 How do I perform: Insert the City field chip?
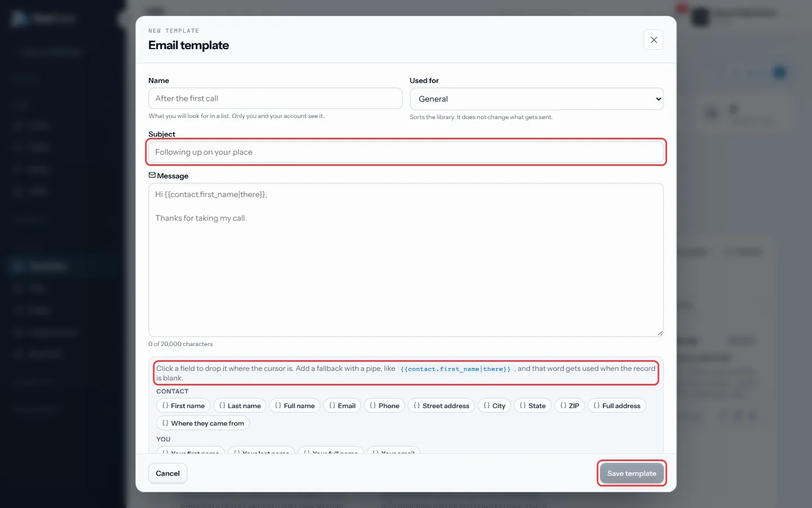point(495,406)
